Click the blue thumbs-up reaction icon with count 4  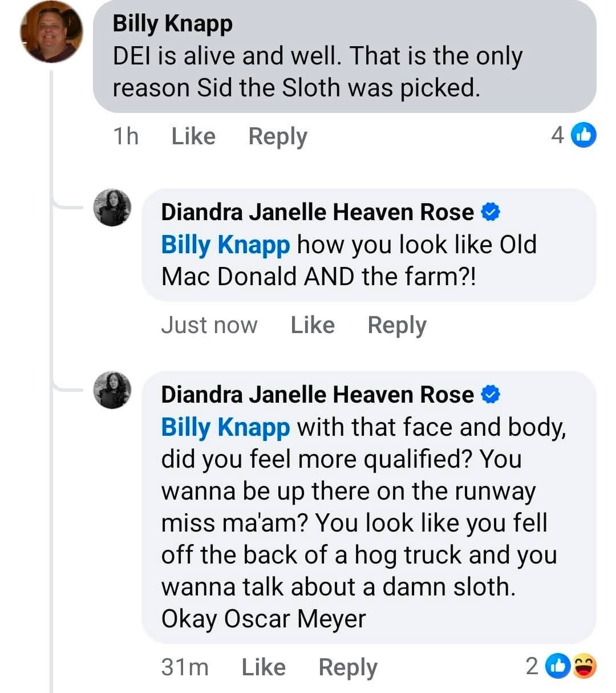[x=583, y=135]
